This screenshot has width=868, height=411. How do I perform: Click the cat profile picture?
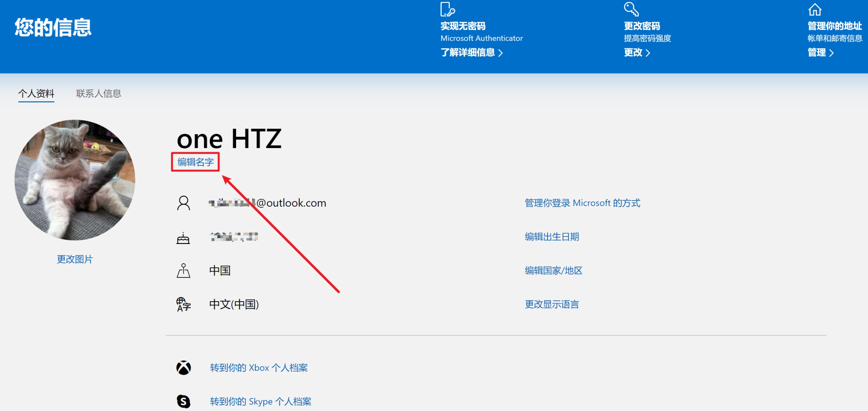tap(75, 180)
